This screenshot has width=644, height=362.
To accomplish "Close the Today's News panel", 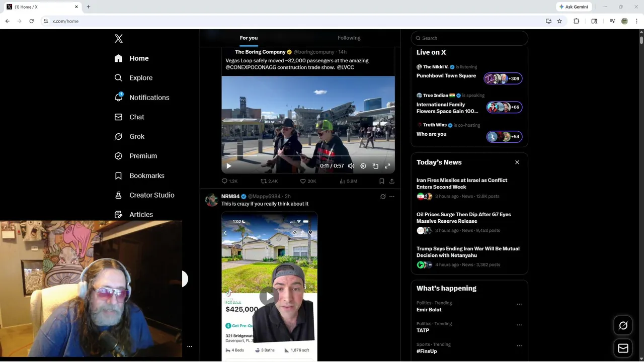I will 517,162.
